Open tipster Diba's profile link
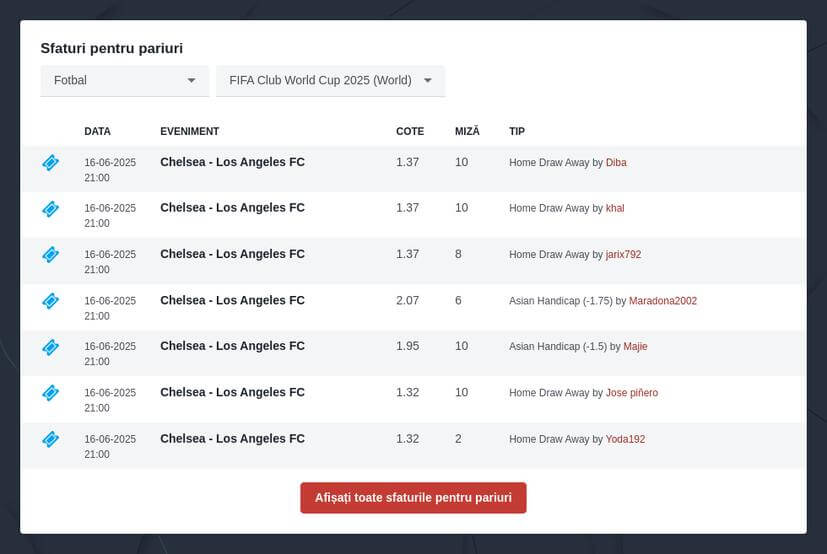The width and height of the screenshot is (827, 554). [616, 163]
